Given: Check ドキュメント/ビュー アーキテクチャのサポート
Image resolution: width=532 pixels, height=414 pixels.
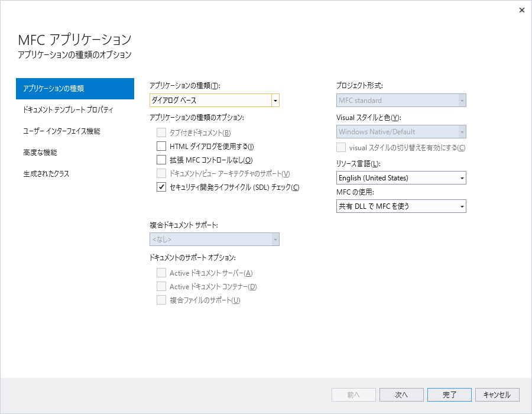Looking at the screenshot, I should (161, 173).
